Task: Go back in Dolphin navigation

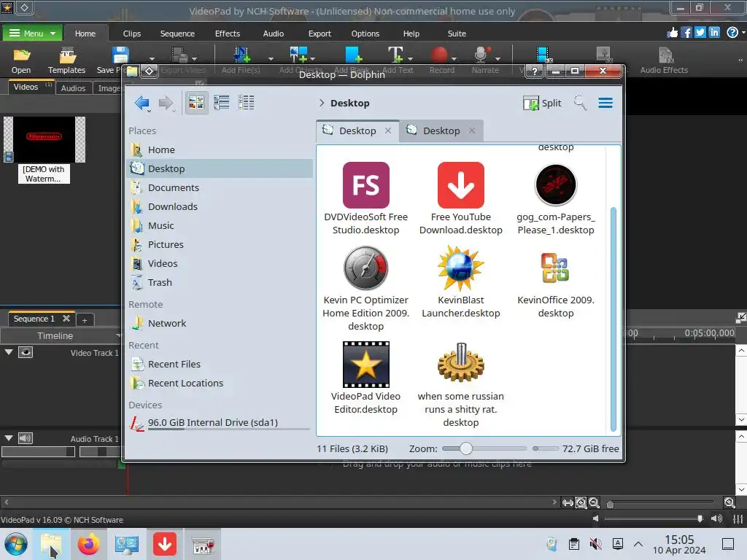Action: [x=142, y=103]
